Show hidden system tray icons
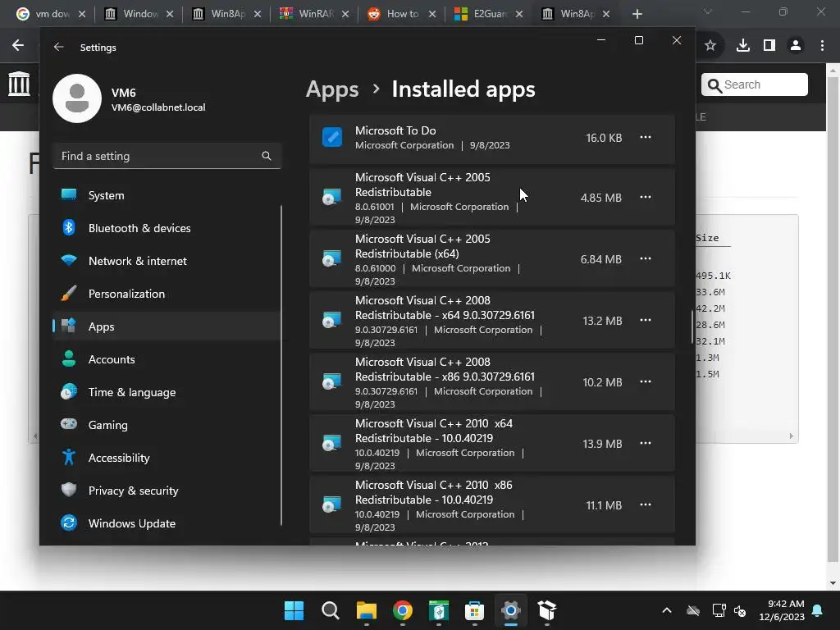Viewport: 840px width, 630px height. click(667, 610)
